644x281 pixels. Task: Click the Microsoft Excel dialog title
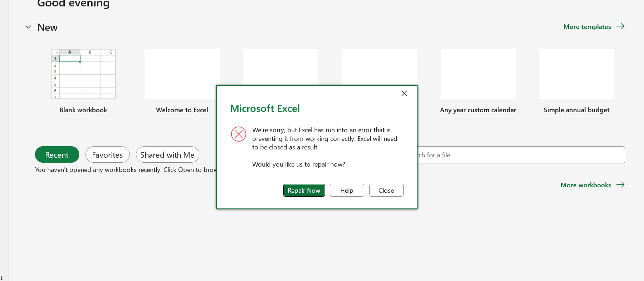click(x=265, y=108)
